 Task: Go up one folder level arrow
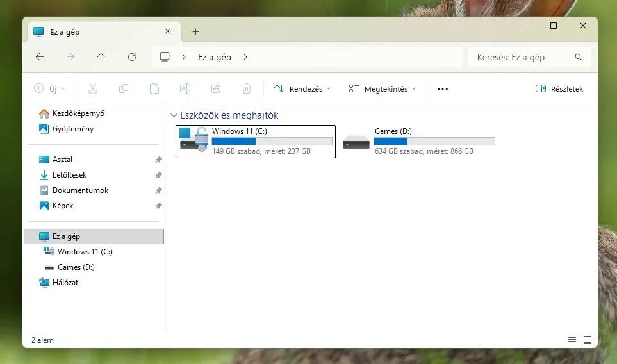tap(101, 57)
